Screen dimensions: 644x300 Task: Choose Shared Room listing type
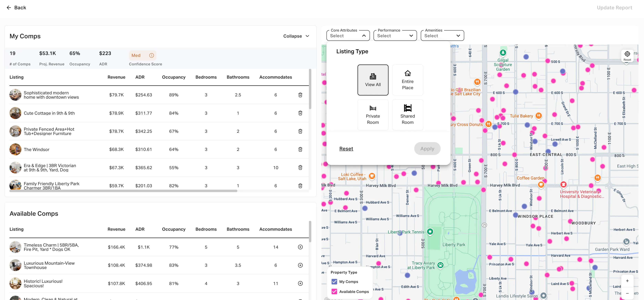[407, 115]
